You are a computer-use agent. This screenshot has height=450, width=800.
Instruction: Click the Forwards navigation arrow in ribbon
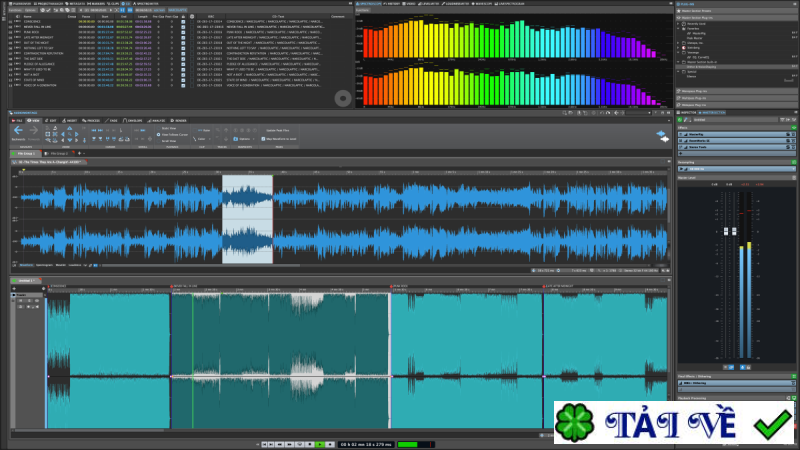33,130
